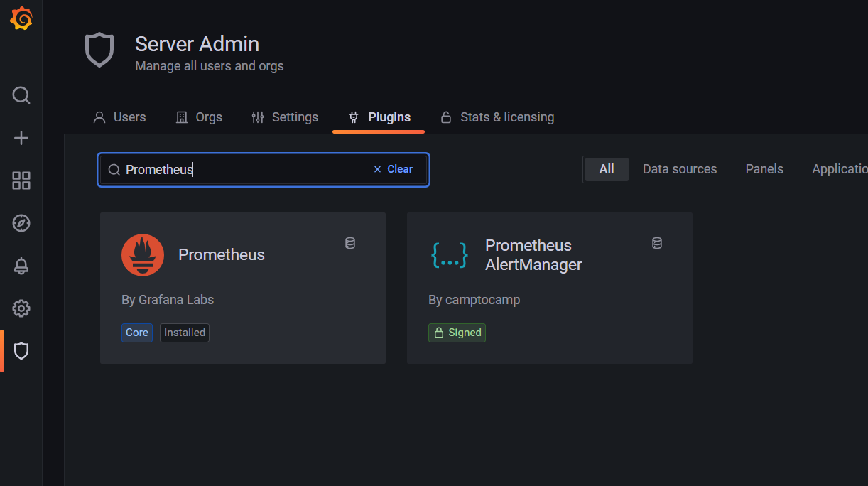Click the Server Admin page heading
The image size is (868, 486).
click(x=197, y=44)
